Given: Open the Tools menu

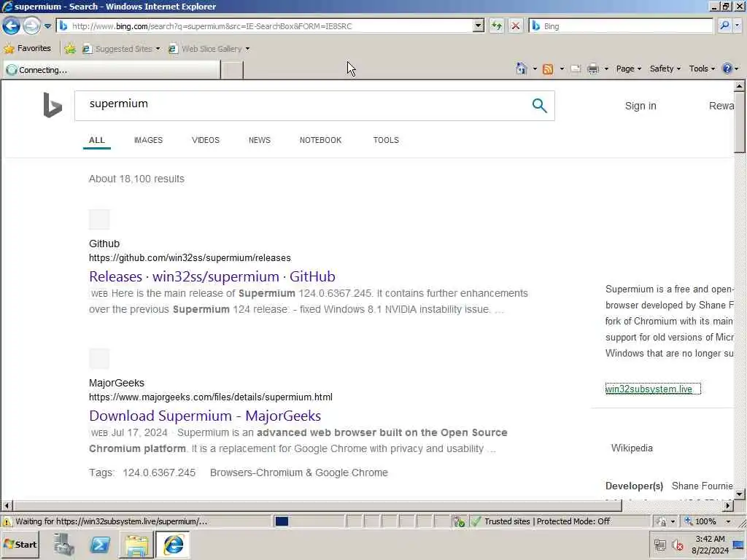Looking at the screenshot, I should 702,69.
